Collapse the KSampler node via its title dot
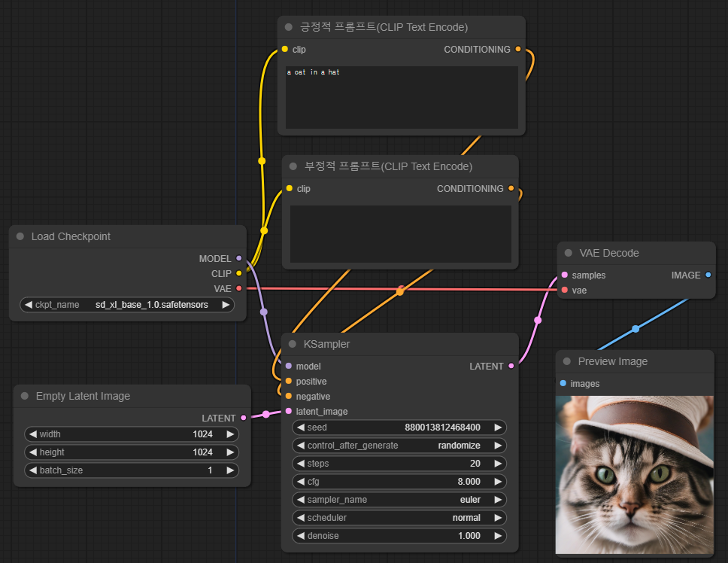Viewport: 728px width, 563px height. pyautogui.click(x=293, y=344)
